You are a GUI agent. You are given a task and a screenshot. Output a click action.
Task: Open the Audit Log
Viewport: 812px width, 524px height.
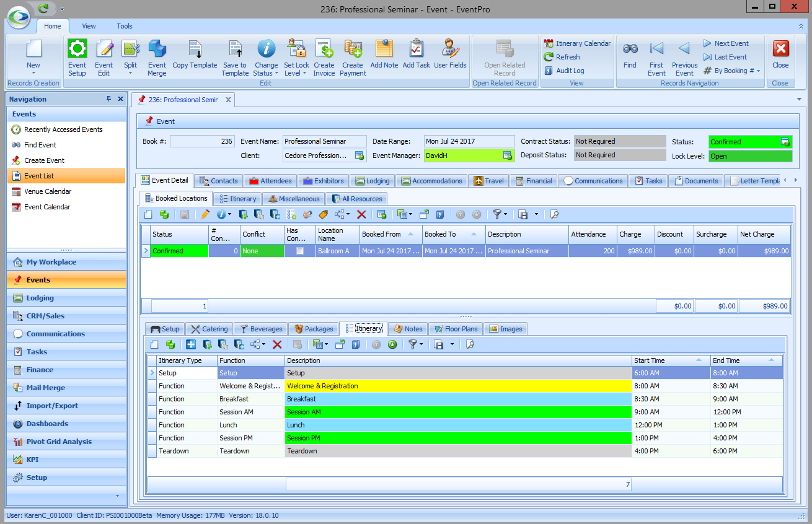point(564,71)
